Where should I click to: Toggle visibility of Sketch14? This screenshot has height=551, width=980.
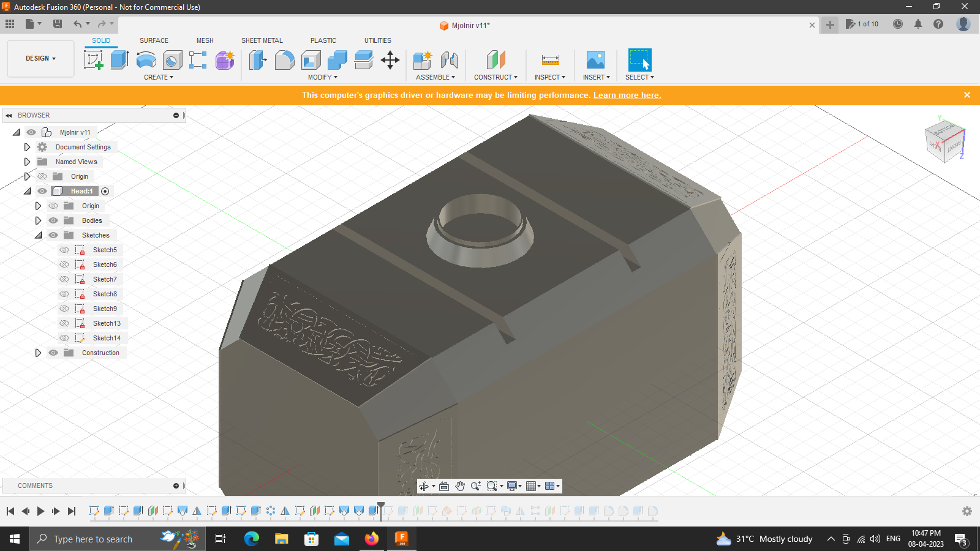(x=64, y=338)
